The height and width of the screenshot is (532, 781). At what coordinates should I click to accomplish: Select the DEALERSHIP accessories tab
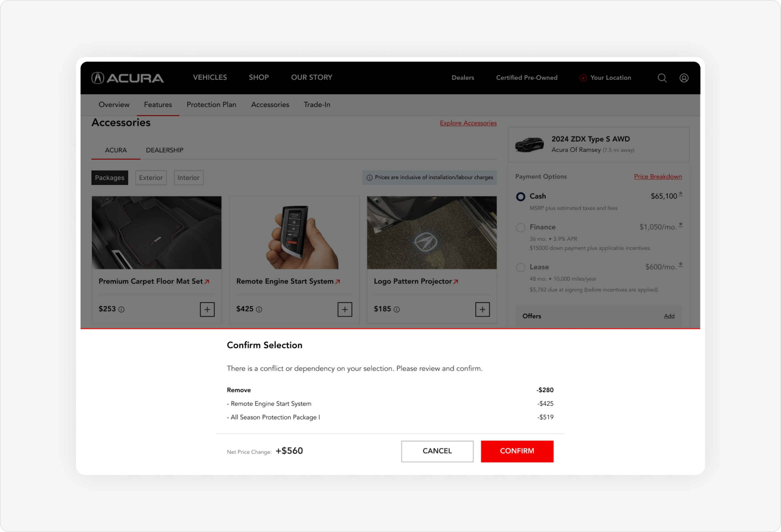coord(165,150)
